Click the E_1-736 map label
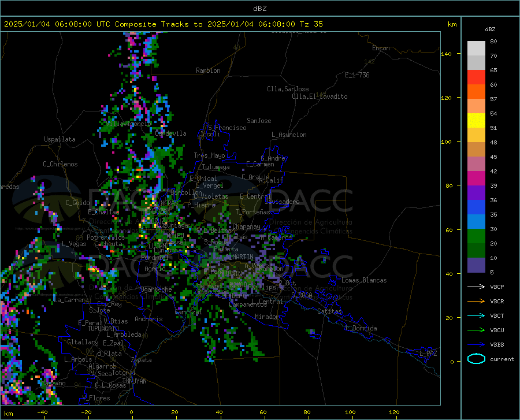This screenshot has width=520, height=420. 357,75
